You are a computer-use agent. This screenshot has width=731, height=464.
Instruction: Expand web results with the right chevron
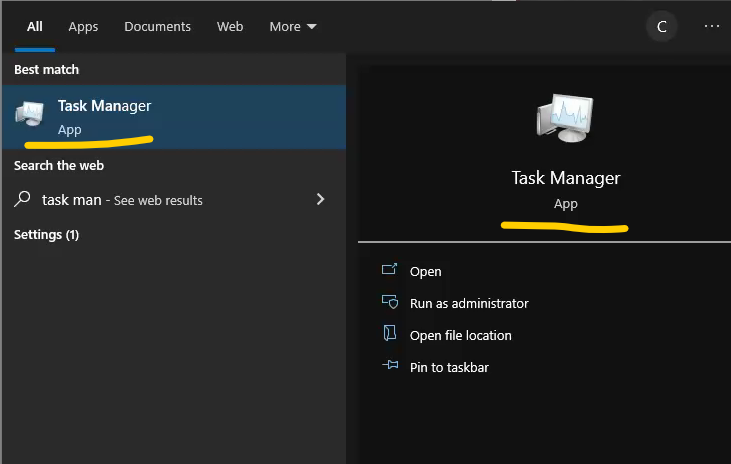pos(320,199)
